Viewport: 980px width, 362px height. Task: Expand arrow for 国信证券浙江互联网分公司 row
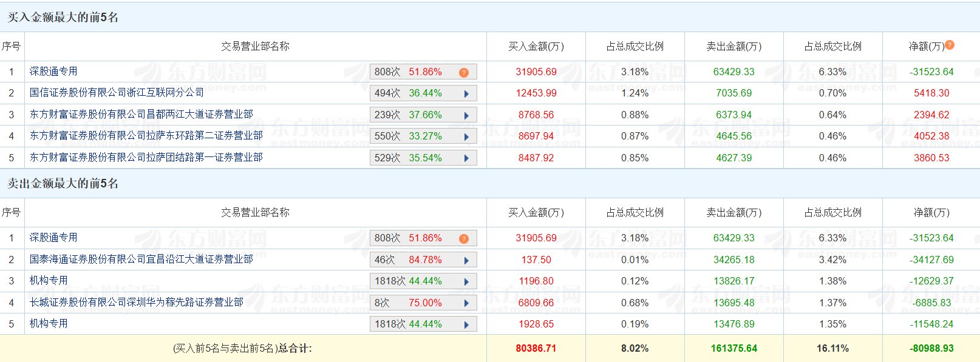pos(466,94)
